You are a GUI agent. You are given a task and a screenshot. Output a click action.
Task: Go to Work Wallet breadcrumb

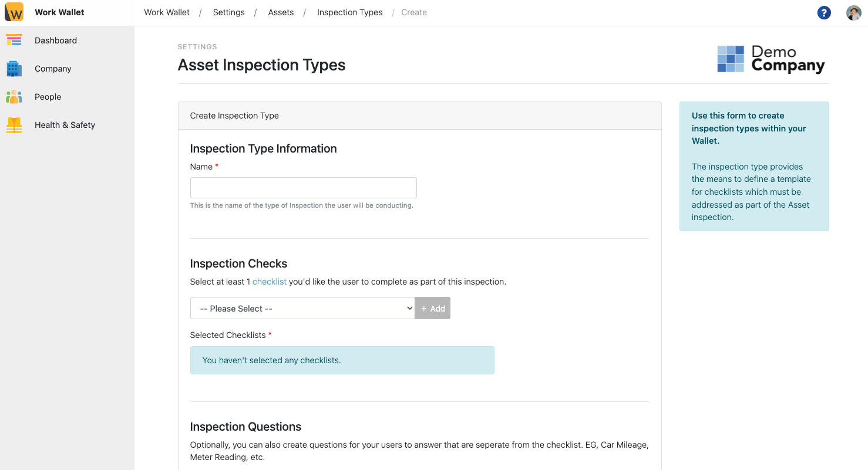[167, 12]
